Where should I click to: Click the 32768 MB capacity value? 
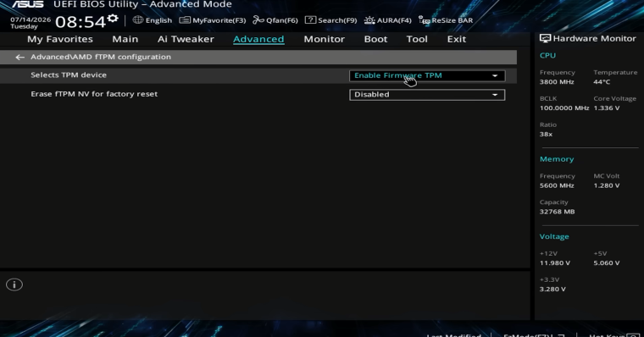[557, 212]
